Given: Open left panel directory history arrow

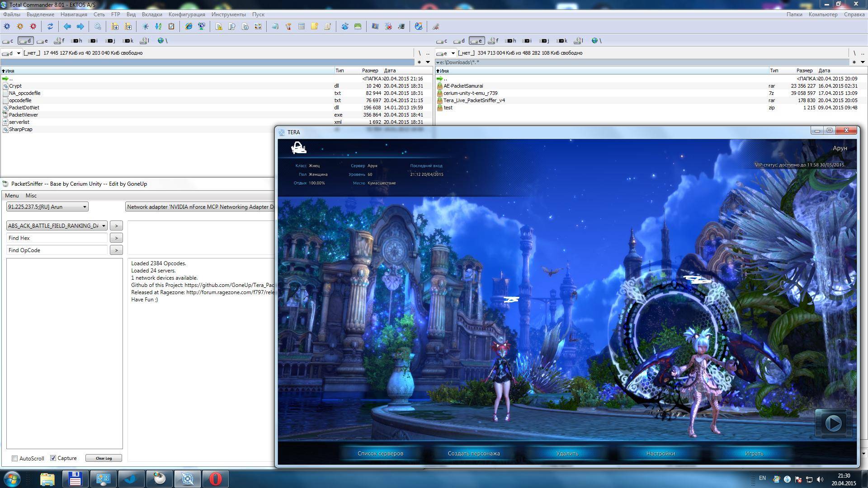Looking at the screenshot, I should click(x=428, y=62).
